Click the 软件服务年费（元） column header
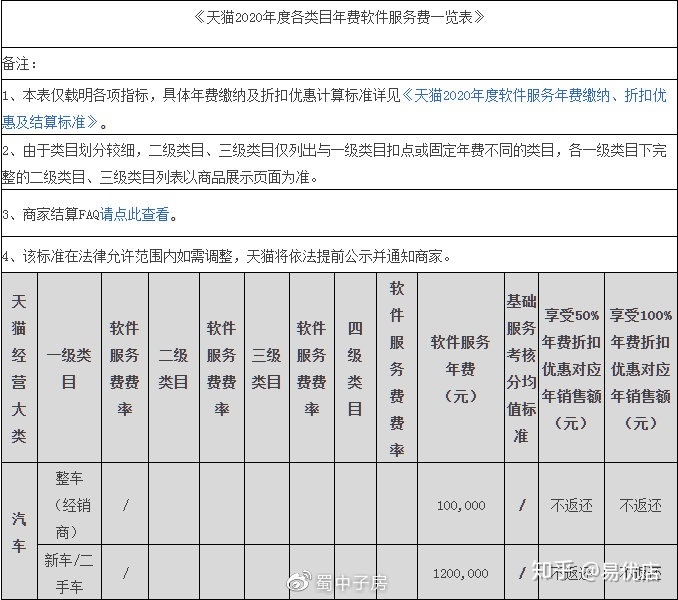 click(x=461, y=369)
